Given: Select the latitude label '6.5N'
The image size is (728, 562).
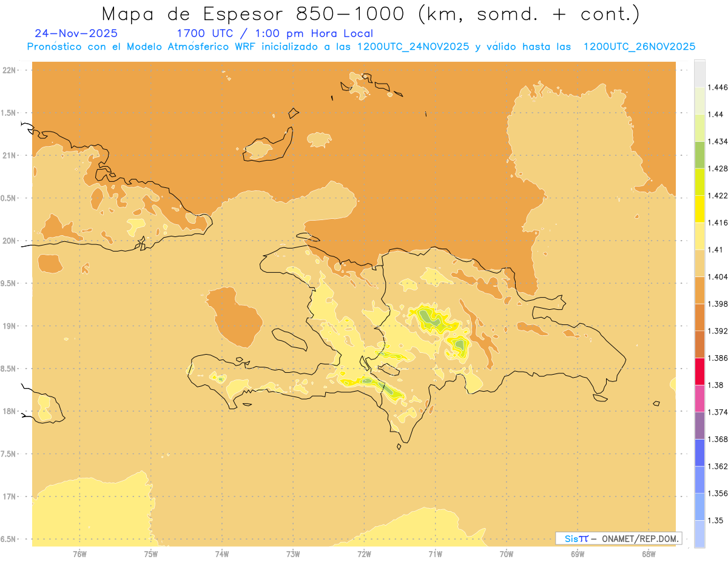Looking at the screenshot, I should click(8, 539).
